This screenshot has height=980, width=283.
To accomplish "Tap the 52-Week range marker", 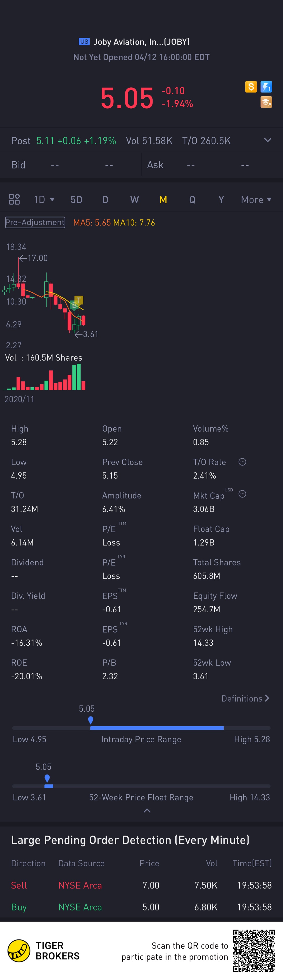I will pos(47,778).
